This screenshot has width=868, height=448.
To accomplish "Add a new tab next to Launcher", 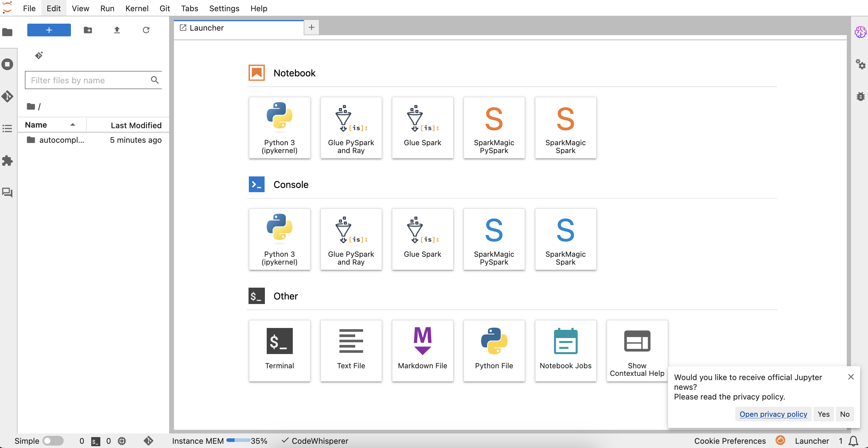I will pyautogui.click(x=311, y=27).
